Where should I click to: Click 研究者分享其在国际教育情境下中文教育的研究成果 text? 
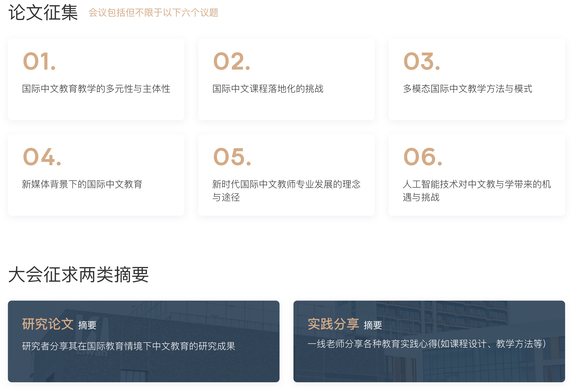pyautogui.click(x=129, y=346)
